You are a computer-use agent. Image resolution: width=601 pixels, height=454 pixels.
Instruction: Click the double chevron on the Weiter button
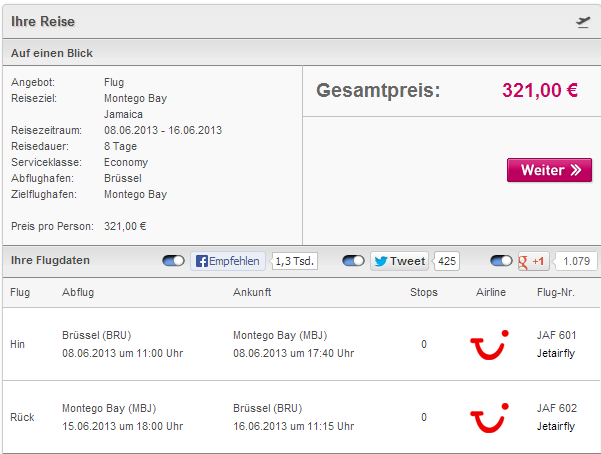[x=576, y=170]
